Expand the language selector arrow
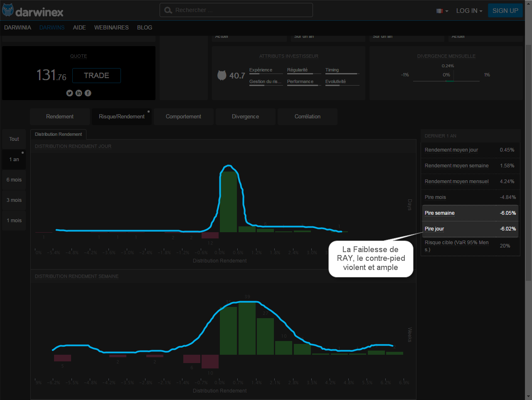532x400 pixels. point(447,11)
